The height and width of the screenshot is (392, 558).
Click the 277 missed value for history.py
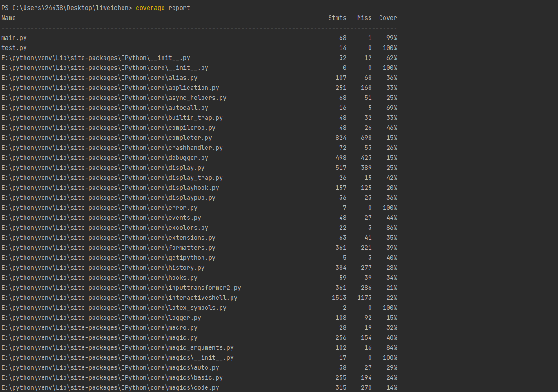coord(366,268)
